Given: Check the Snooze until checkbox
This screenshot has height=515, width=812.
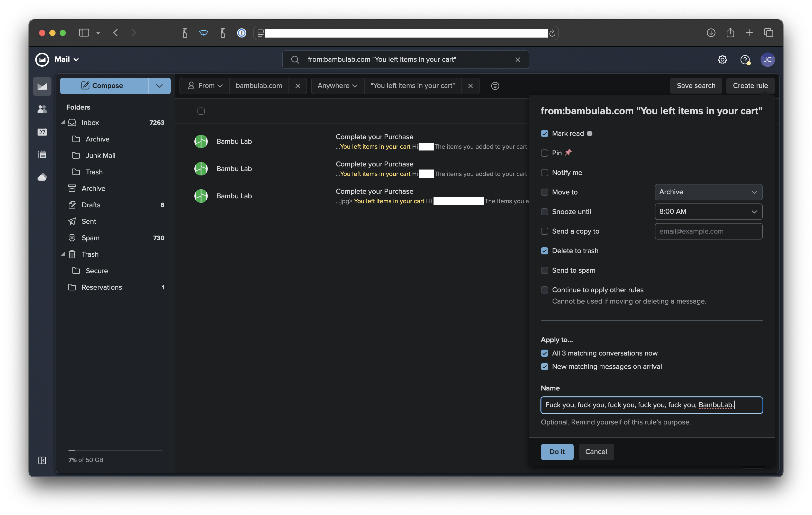Looking at the screenshot, I should 544,212.
